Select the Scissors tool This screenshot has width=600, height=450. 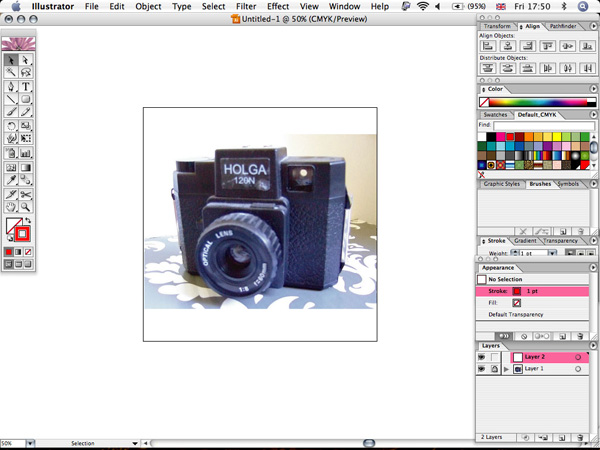click(x=26, y=194)
